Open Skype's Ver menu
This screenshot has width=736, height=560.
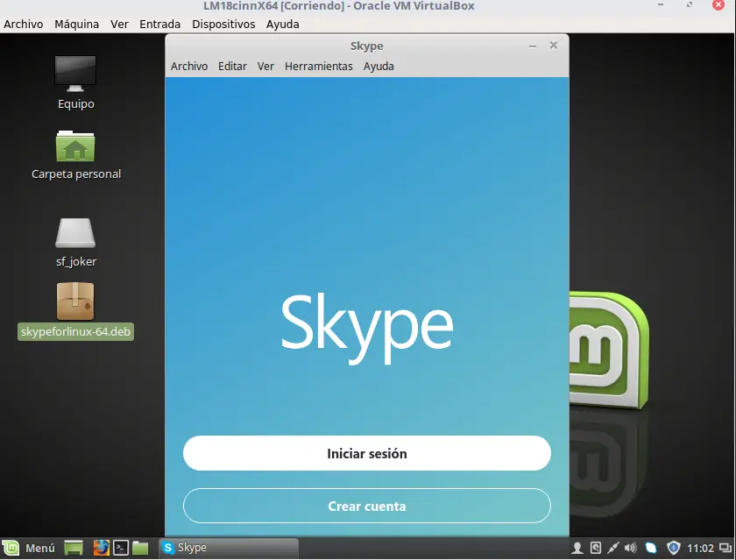[265, 67]
